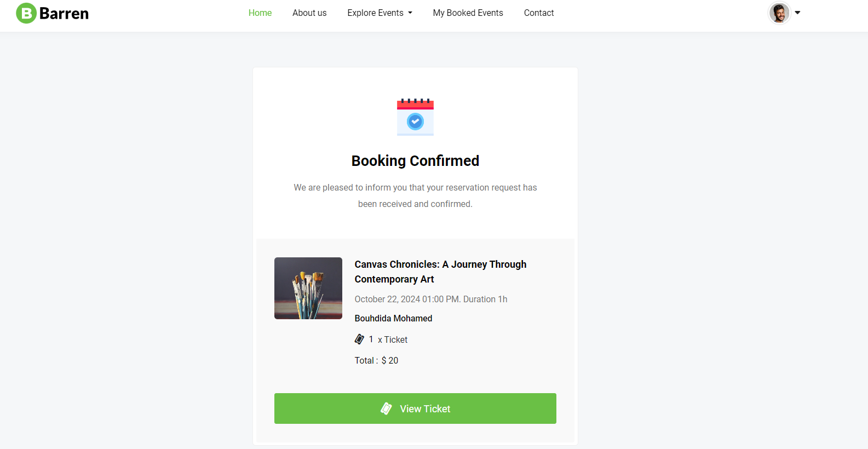Click the Barren wordmark text
This screenshot has width=868, height=449.
[64, 14]
